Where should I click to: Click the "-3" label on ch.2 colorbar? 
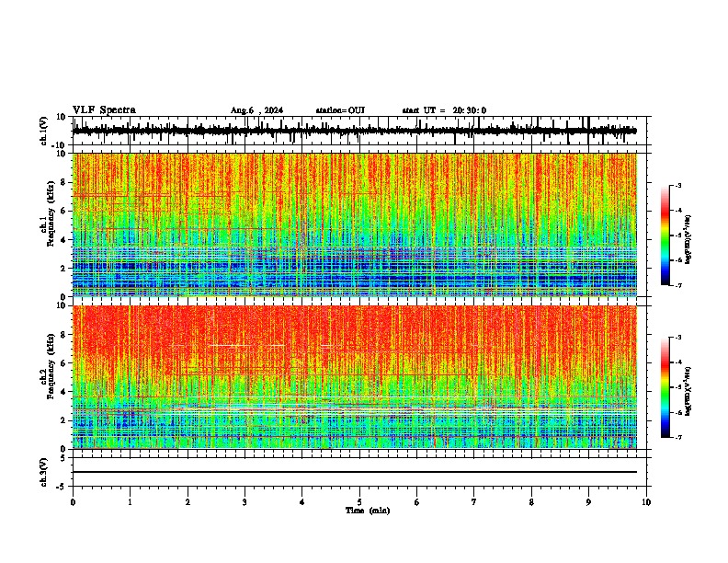678,338
